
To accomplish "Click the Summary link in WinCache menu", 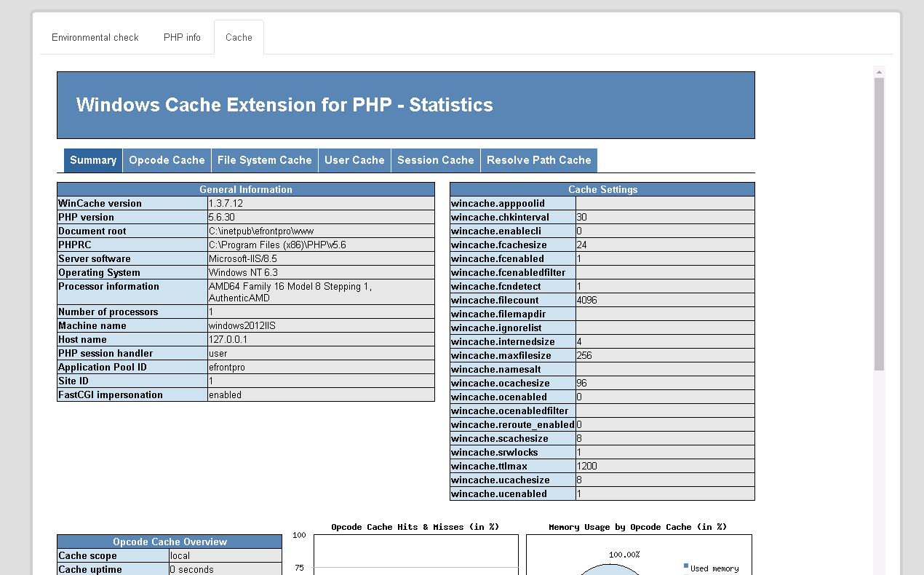I will click(93, 160).
